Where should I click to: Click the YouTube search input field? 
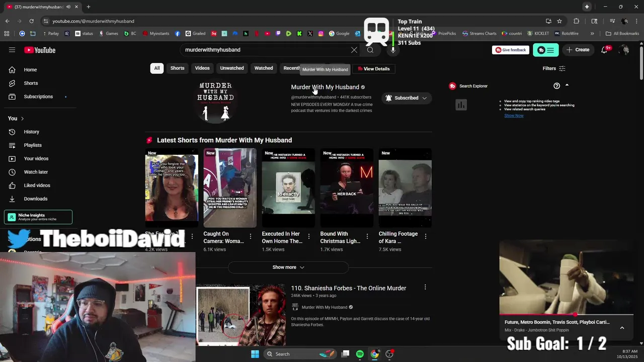click(266, 50)
